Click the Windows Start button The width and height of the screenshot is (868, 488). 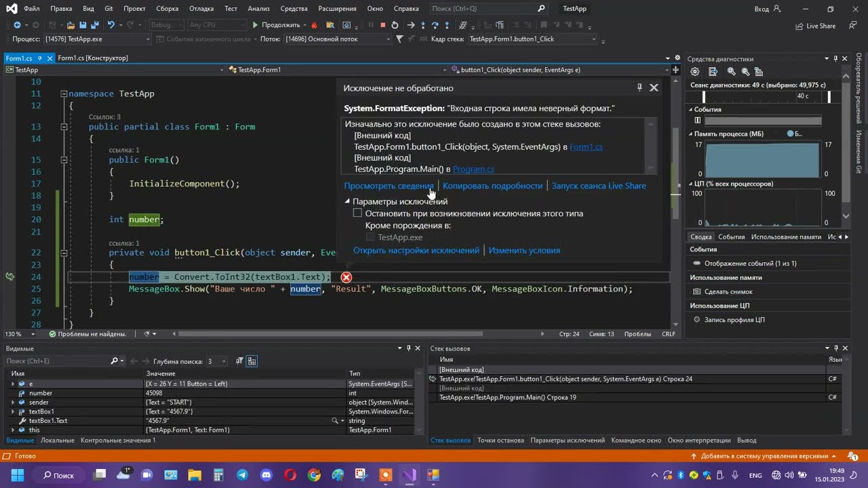point(17,475)
